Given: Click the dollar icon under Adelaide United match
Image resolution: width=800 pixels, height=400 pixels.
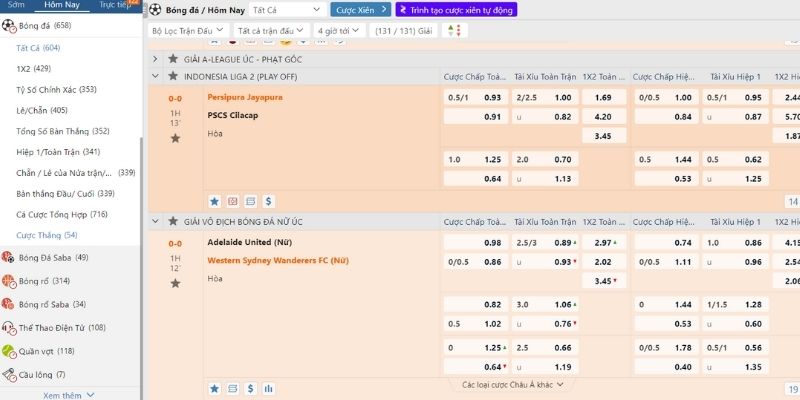Looking at the screenshot, I should point(251,389).
